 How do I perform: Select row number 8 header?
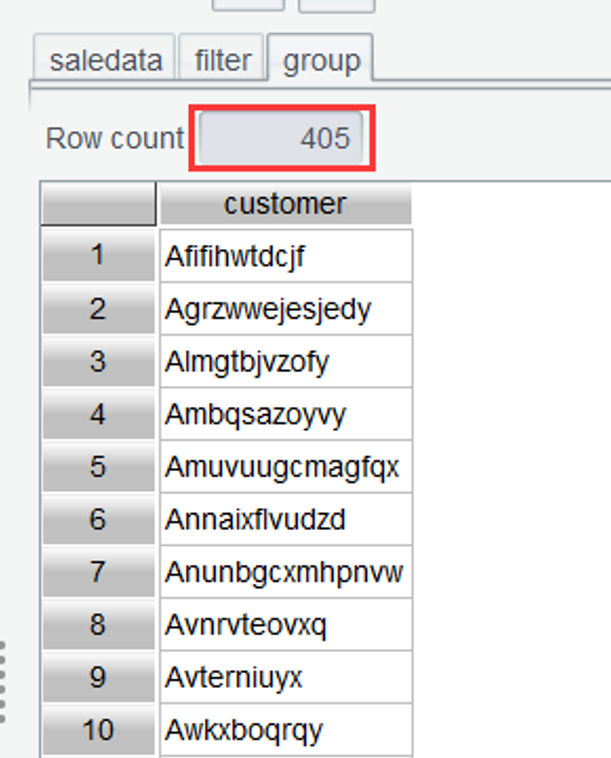pos(98,625)
